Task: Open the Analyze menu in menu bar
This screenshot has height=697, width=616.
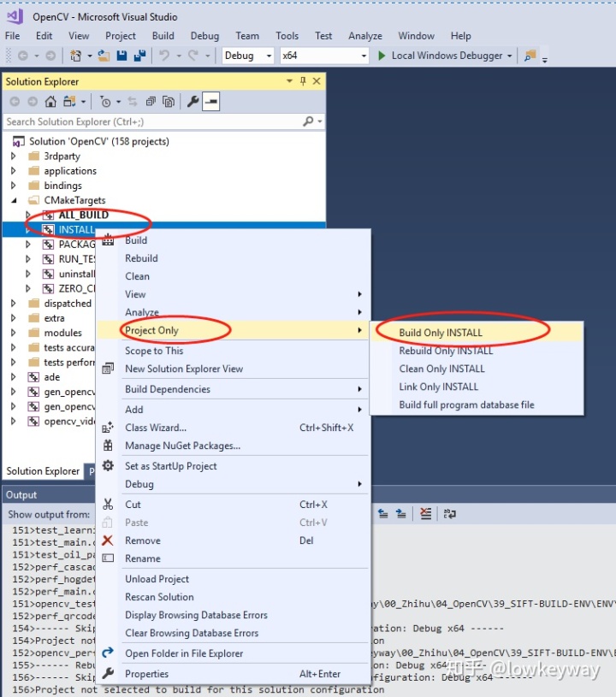Action: tap(365, 36)
